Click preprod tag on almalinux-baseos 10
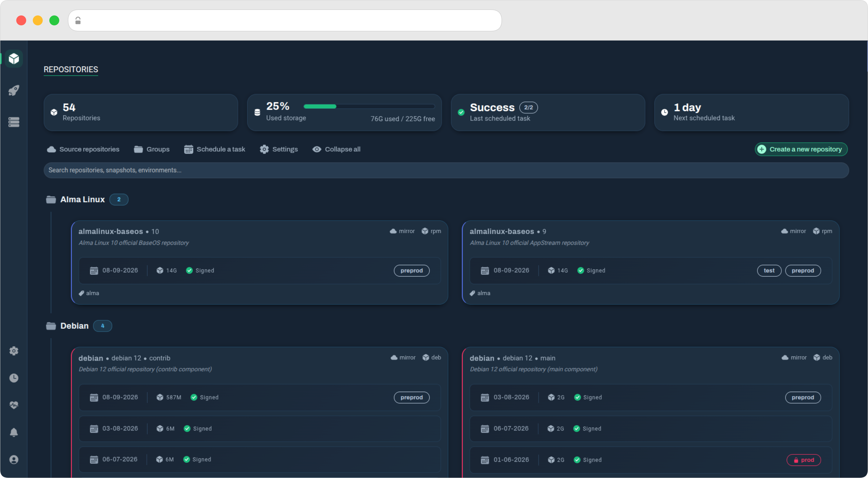868x478 pixels. tap(412, 271)
